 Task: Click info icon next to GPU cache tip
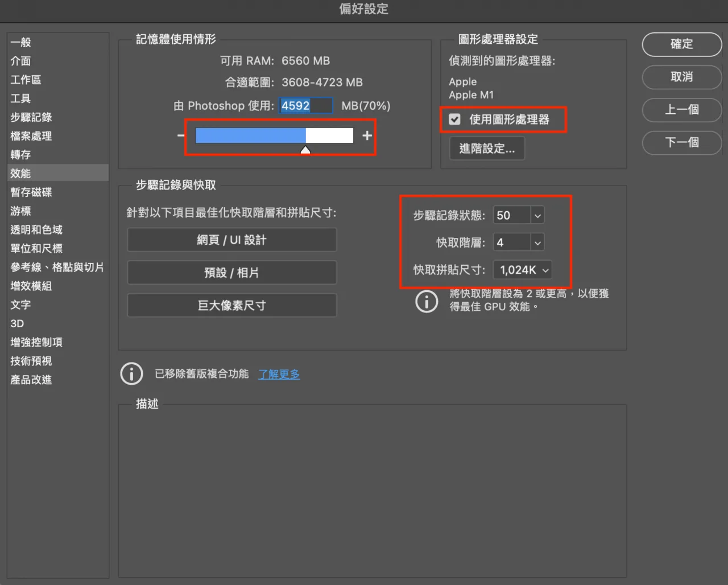click(x=427, y=301)
